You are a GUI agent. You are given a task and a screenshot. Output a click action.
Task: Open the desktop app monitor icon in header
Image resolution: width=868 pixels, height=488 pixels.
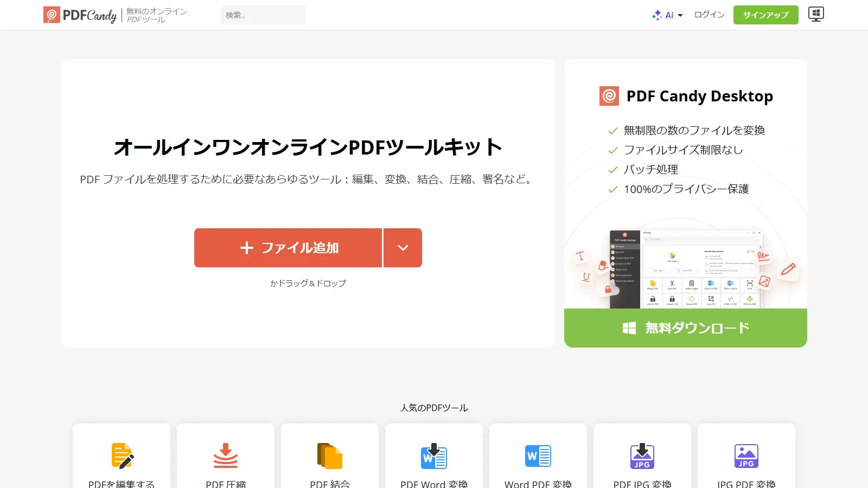816,15
